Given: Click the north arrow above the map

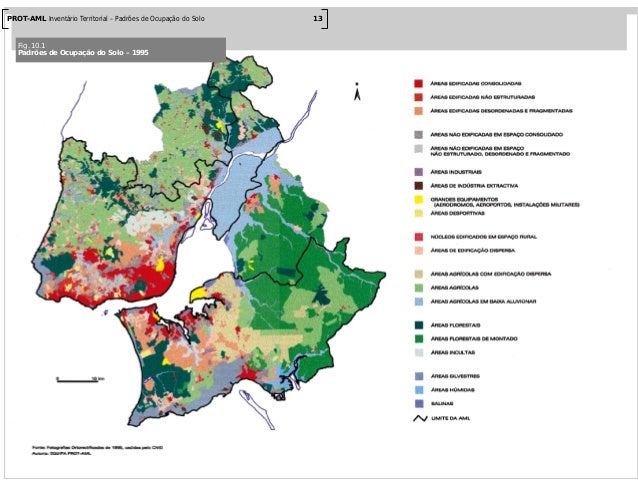Looking at the screenshot, I should (x=357, y=92).
